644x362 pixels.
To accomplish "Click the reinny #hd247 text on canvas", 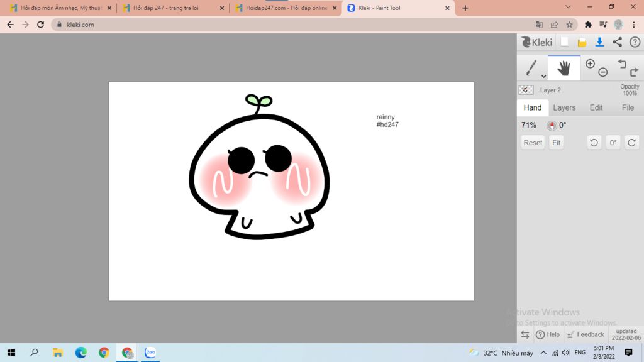I will click(x=387, y=121).
